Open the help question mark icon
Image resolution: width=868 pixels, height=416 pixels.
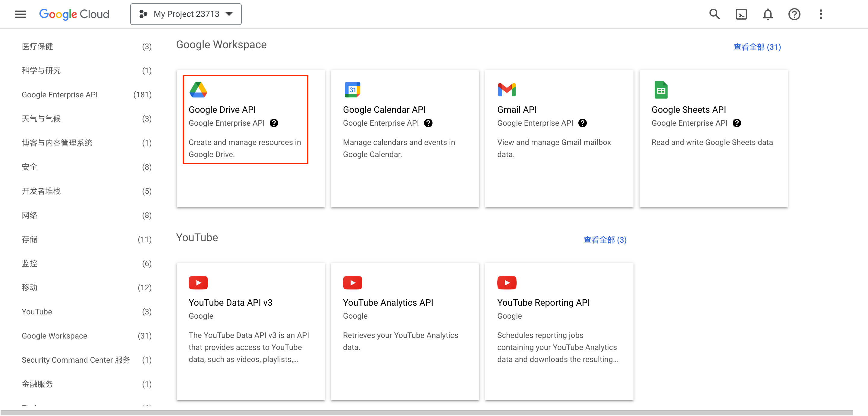coord(794,14)
